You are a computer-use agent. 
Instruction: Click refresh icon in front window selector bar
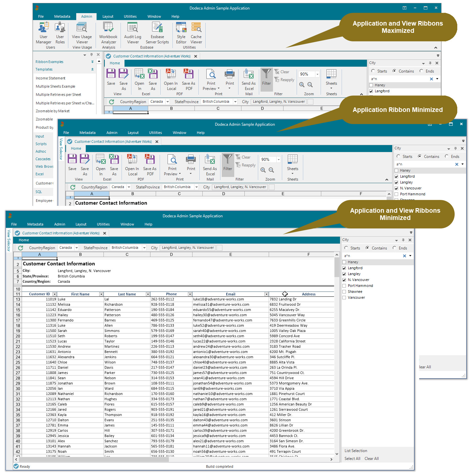pyautogui.click(x=21, y=248)
